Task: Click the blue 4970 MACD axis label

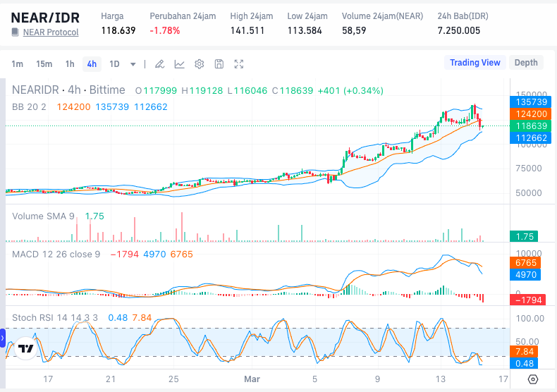Action: pyautogui.click(x=525, y=275)
